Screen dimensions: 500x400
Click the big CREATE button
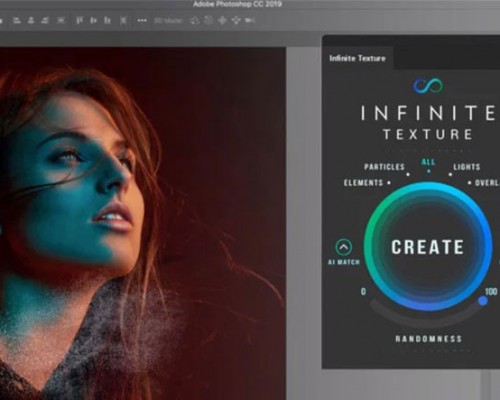[428, 247]
